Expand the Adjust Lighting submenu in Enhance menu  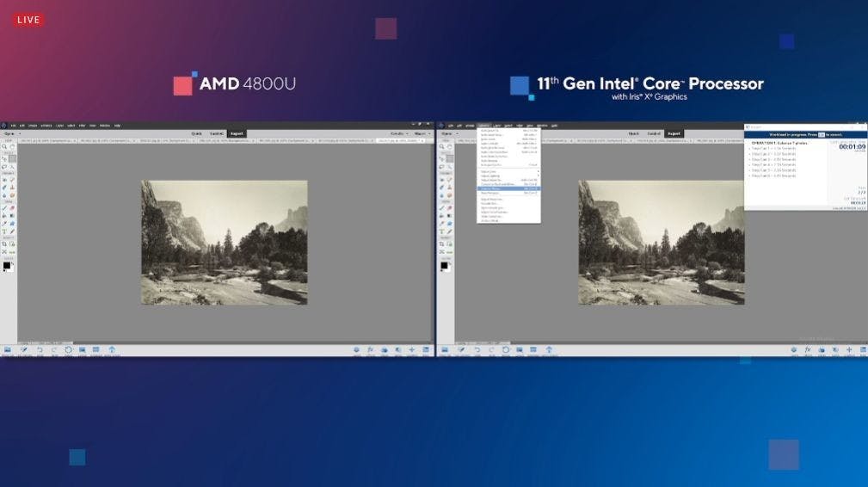click(508, 176)
